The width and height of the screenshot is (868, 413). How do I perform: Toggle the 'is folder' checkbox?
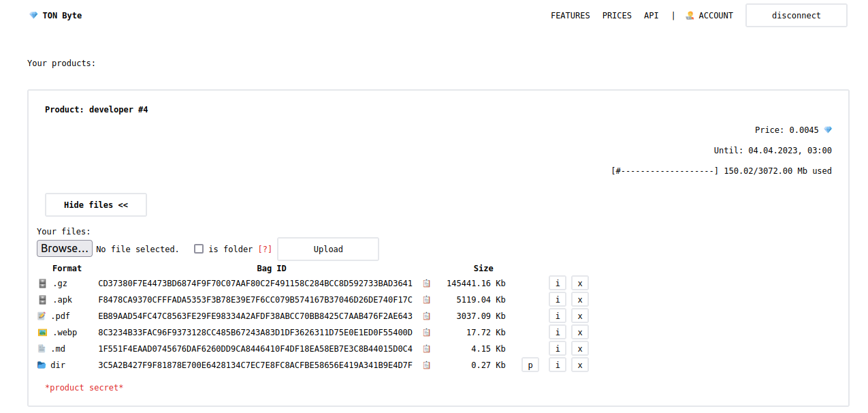tap(199, 249)
